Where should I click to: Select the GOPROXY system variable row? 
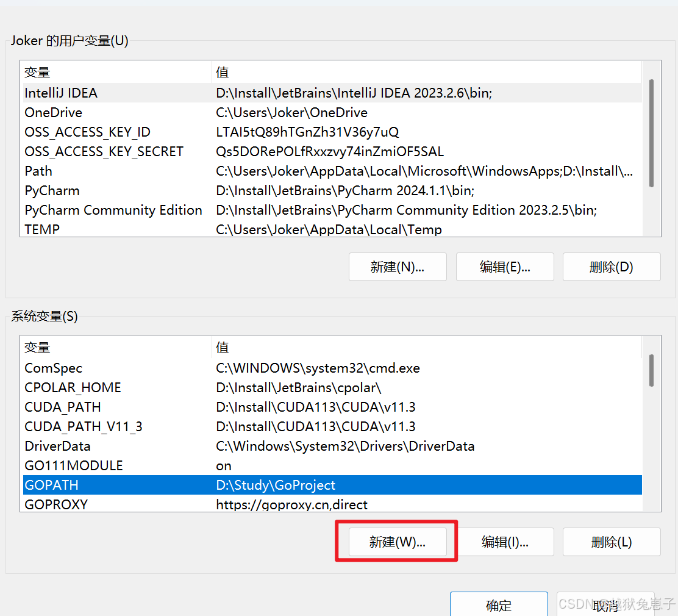(x=332, y=504)
